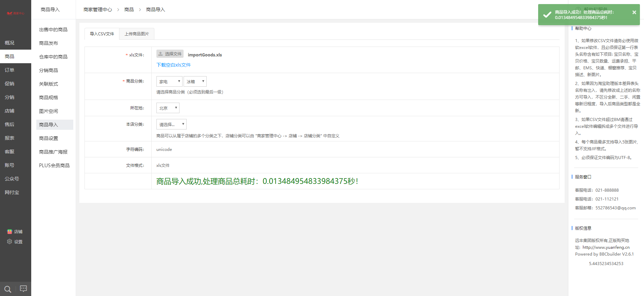
Task: Click the 服务窗口 heading
Action: (583, 177)
